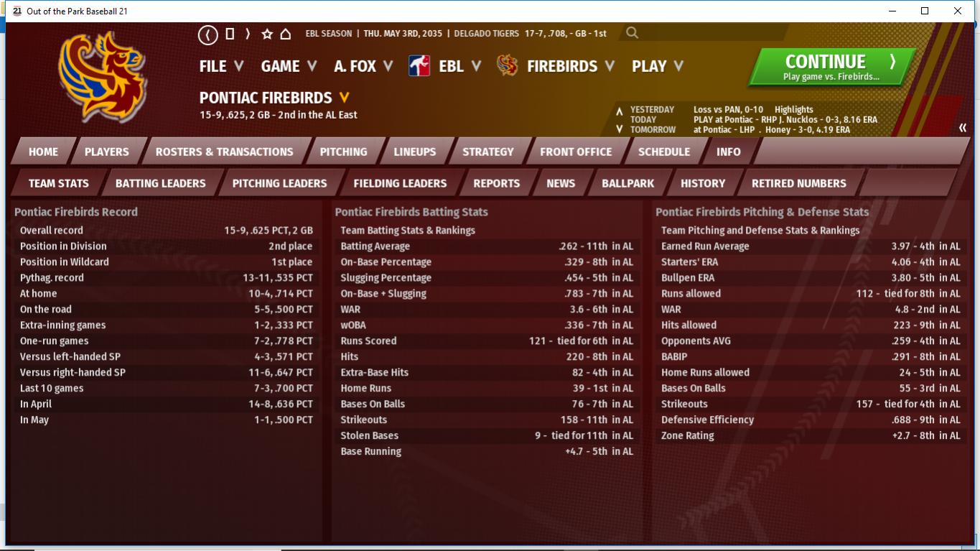Click the 'Base Running' stat row
This screenshot has width=980, height=551.
click(487, 452)
